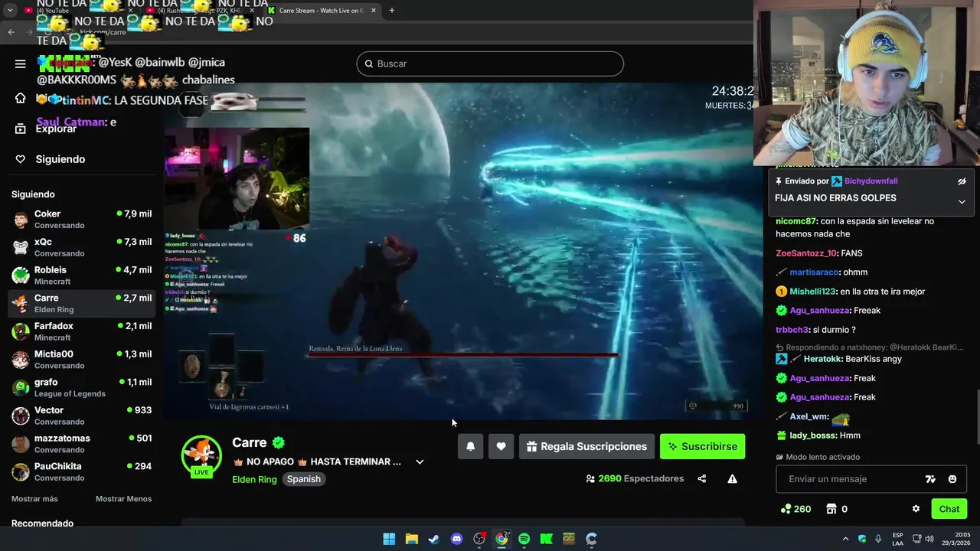Image resolution: width=980 pixels, height=551 pixels.
Task: Click the heart follow button
Action: (501, 446)
